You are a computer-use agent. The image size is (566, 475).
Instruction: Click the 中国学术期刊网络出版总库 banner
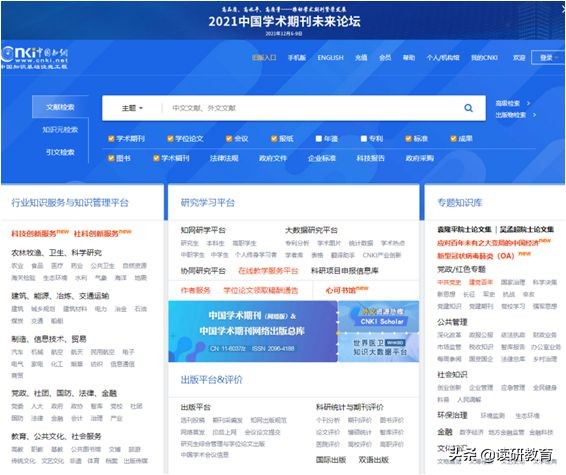[x=253, y=331]
